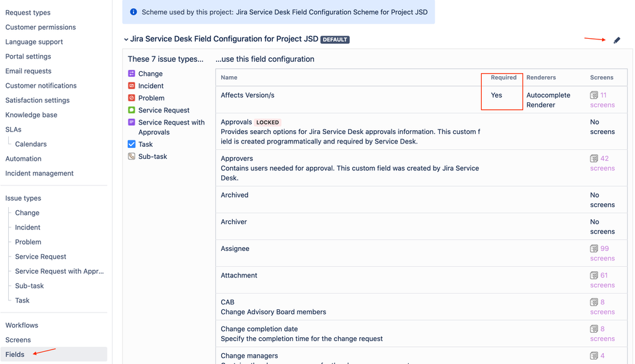Select Service Request under Issue types
This screenshot has width=635, height=364.
pyautogui.click(x=41, y=256)
